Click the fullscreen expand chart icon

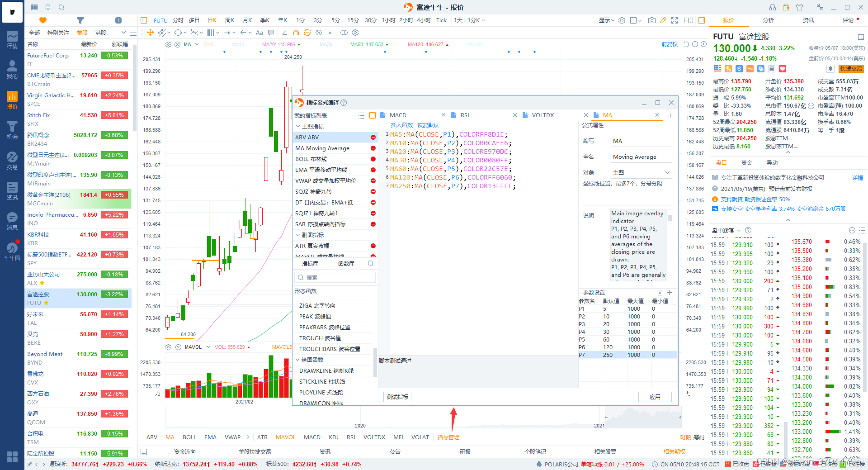coord(675,20)
